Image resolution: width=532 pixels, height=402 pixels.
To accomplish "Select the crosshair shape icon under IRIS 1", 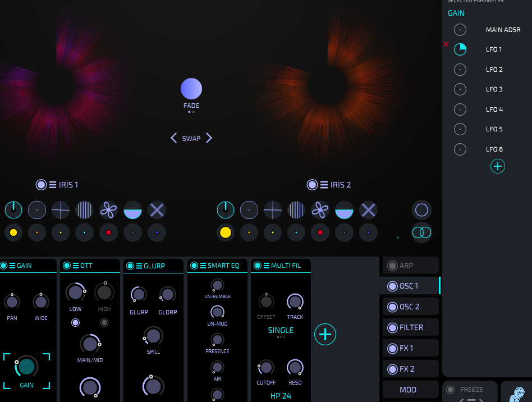I will click(x=61, y=210).
